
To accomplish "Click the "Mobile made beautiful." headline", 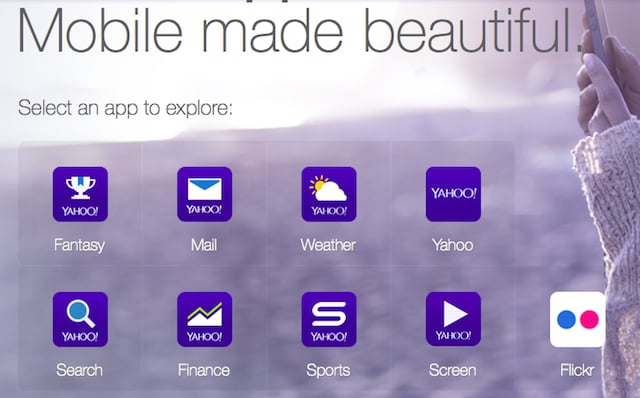I will coord(301,30).
